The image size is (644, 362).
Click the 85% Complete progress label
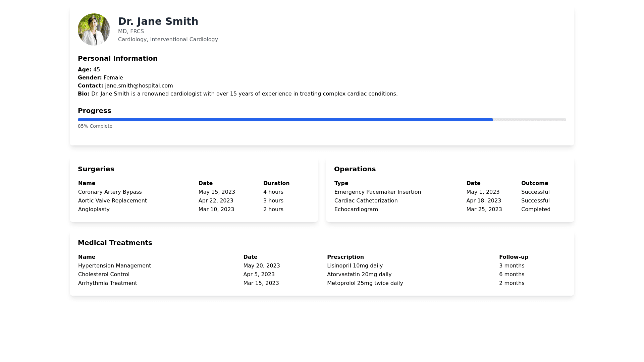pyautogui.click(x=95, y=126)
